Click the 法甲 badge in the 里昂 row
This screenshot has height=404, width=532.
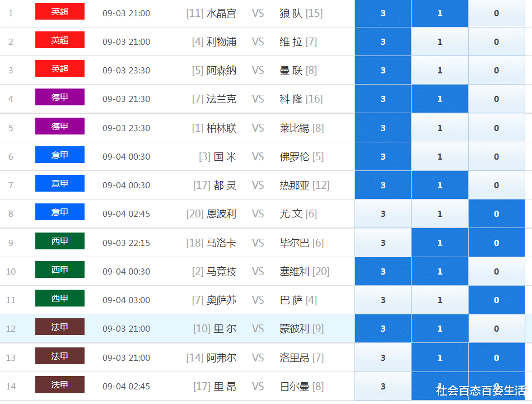[60, 384]
